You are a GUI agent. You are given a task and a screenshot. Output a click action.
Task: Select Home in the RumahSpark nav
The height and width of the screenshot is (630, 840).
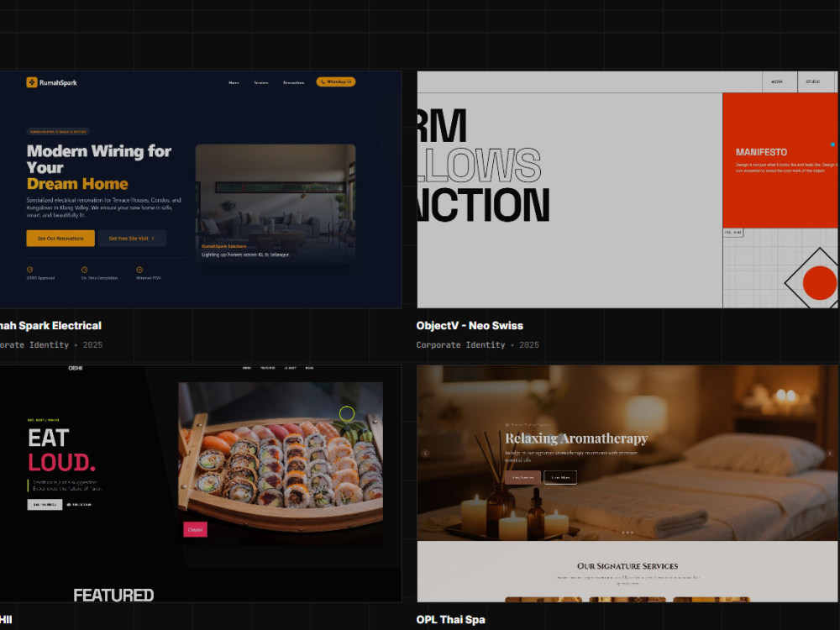(x=234, y=82)
